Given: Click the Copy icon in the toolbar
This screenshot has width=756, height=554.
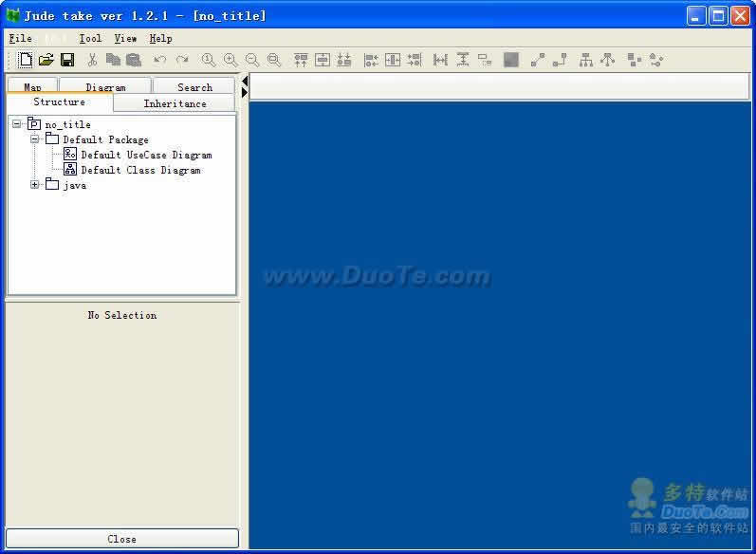Looking at the screenshot, I should tap(113, 60).
